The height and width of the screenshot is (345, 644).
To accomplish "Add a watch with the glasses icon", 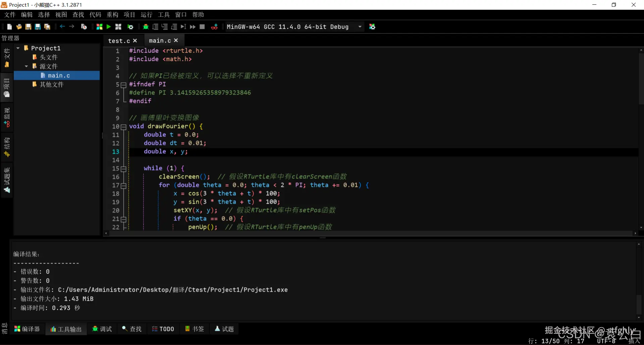I will [214, 27].
